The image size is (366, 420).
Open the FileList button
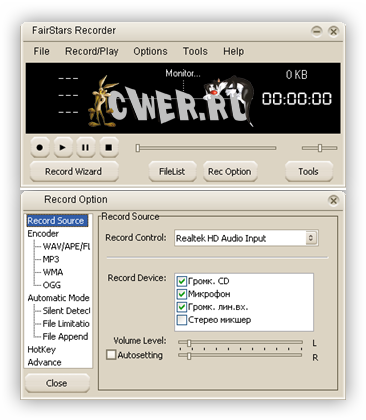click(x=172, y=171)
